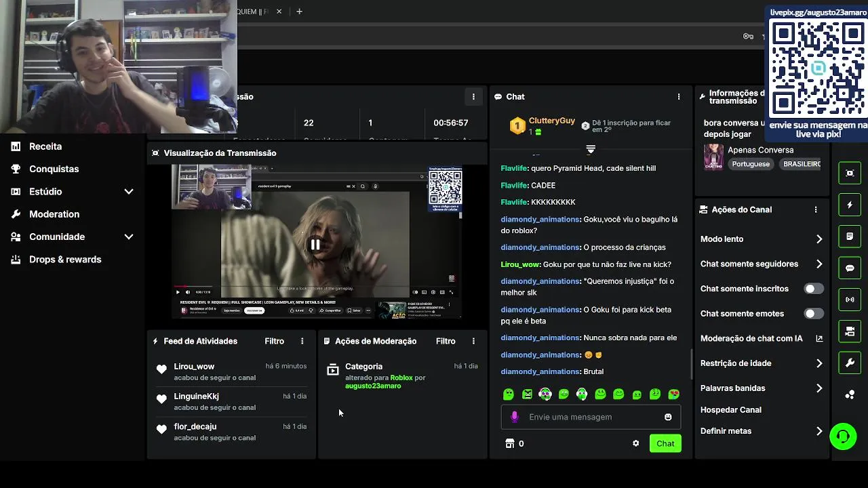Open Moderation in sidebar
This screenshot has height=488, width=868.
pyautogui.click(x=54, y=214)
